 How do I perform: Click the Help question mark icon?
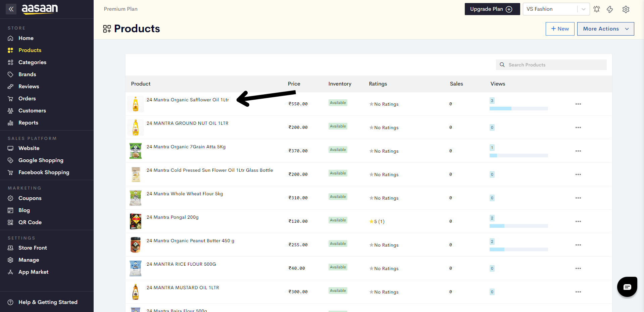[10, 302]
